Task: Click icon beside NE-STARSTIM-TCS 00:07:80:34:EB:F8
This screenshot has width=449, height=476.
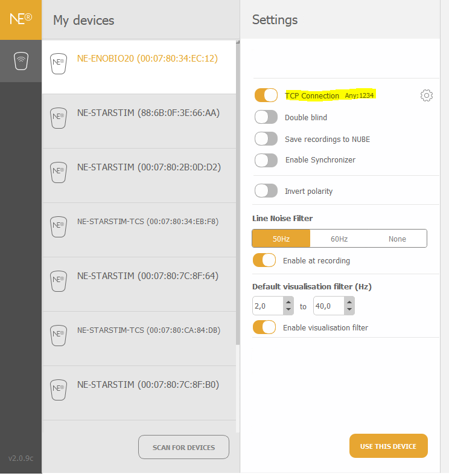Action: click(59, 227)
